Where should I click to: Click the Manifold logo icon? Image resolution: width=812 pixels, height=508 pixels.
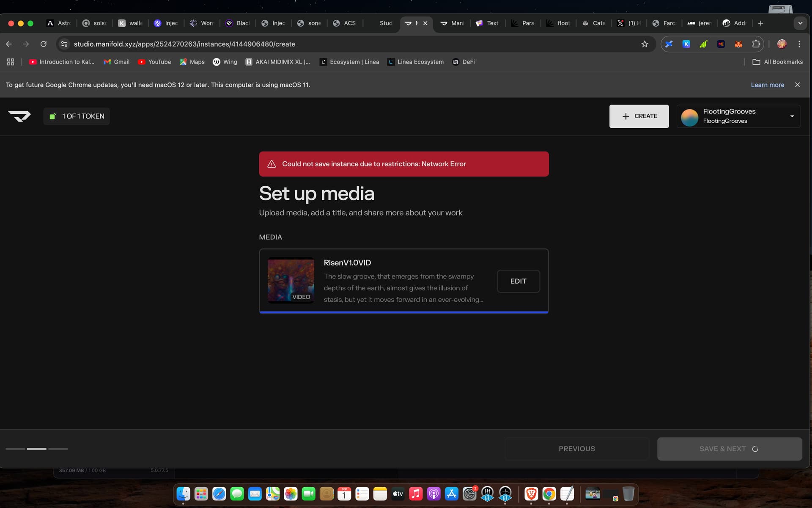pyautogui.click(x=19, y=116)
